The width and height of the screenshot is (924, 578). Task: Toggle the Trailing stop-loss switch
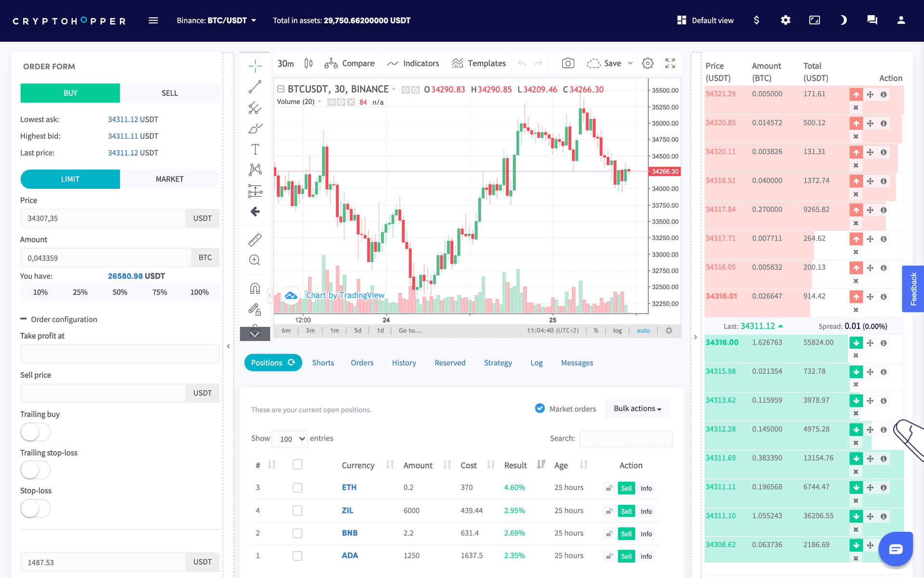click(x=35, y=470)
